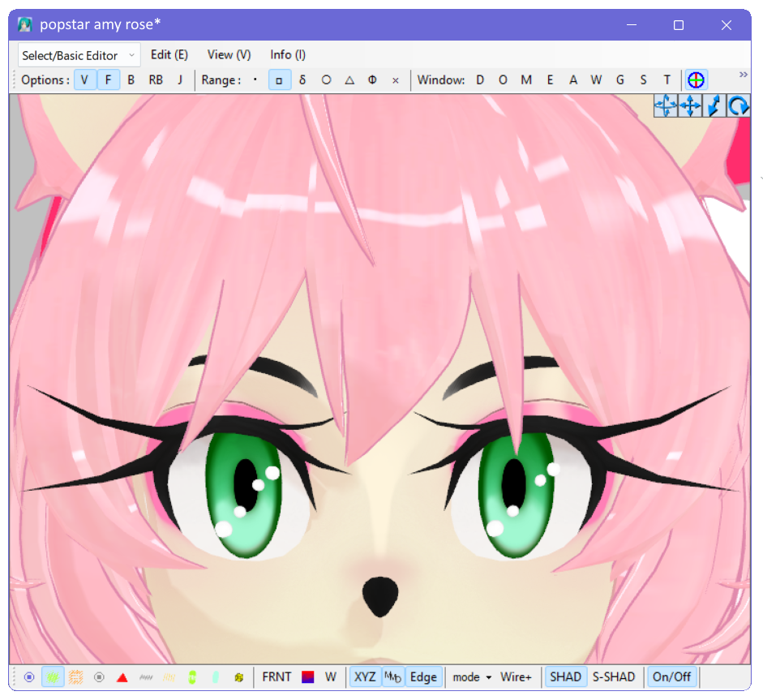Open the D window
Screen dimensions: 763x700
coord(480,79)
